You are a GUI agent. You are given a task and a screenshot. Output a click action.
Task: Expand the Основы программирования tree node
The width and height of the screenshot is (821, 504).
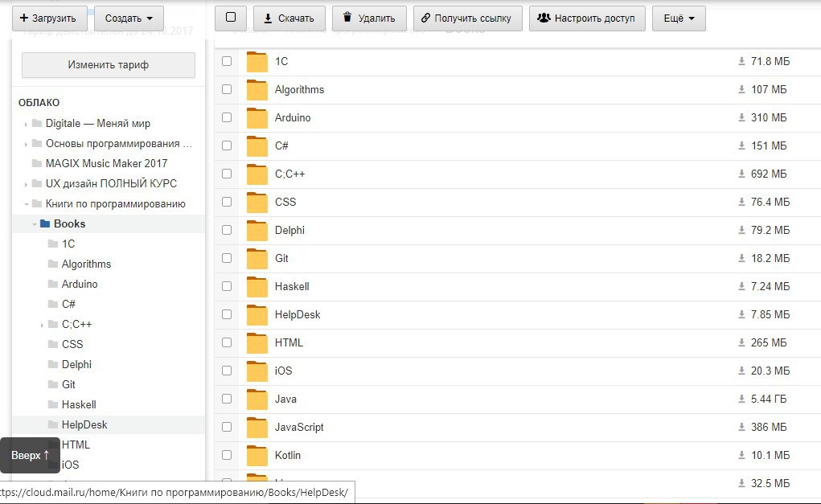pos(26,144)
